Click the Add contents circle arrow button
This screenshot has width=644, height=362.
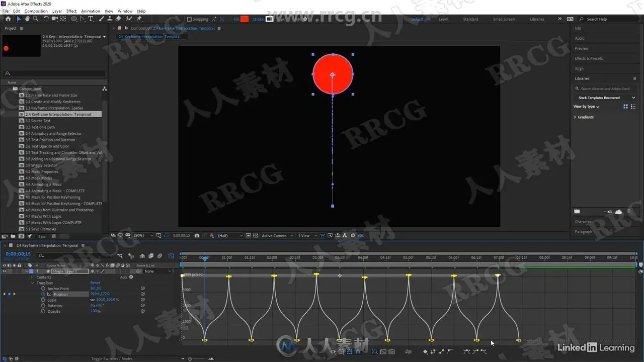coord(131,277)
